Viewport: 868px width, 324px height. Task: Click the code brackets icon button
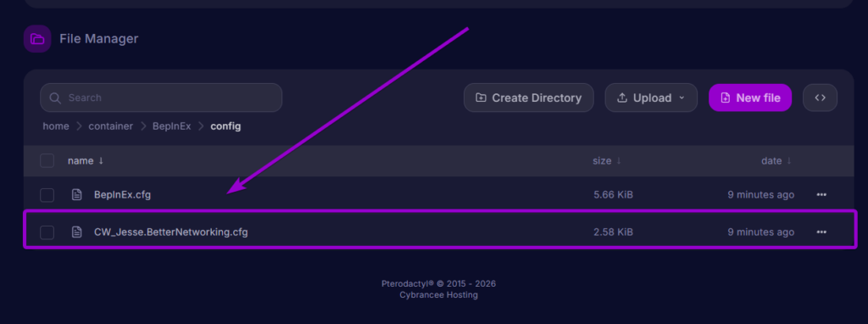tap(820, 98)
